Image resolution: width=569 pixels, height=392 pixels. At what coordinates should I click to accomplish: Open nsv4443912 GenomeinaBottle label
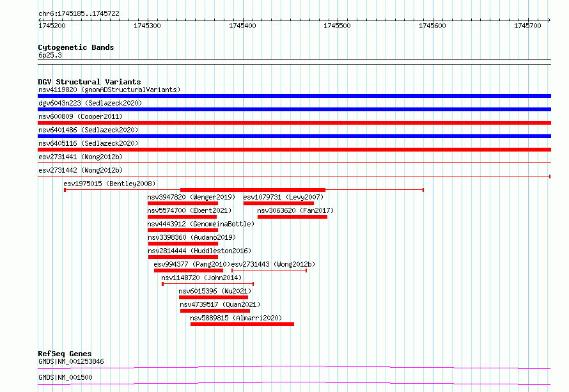tap(201, 224)
